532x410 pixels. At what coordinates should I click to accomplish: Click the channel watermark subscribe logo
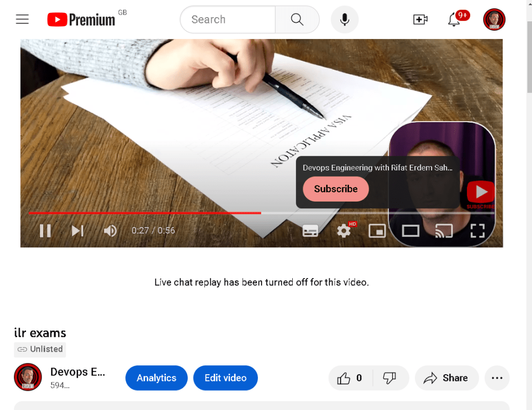481,195
